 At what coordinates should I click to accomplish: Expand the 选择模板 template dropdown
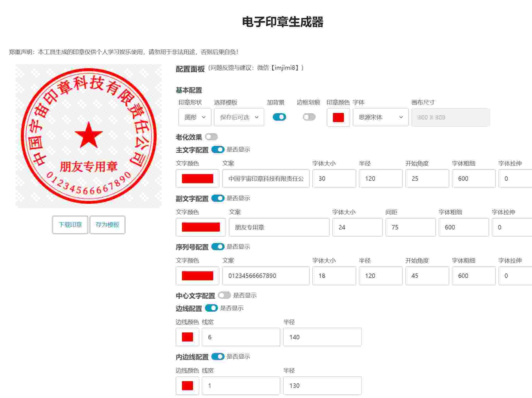point(239,117)
